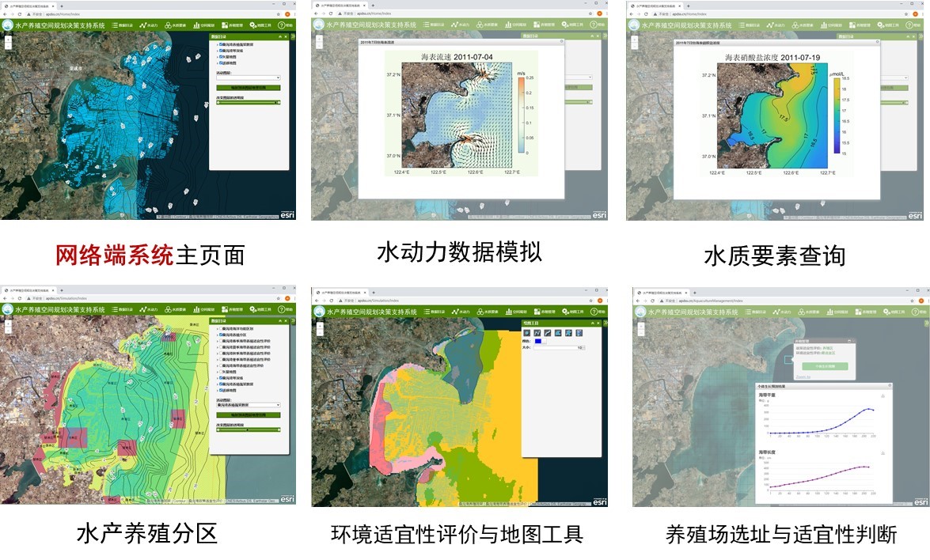The height and width of the screenshot is (560, 930).
Task: Select the polyline drawing tool in 绘图工具 panel
Action: [x=537, y=332]
